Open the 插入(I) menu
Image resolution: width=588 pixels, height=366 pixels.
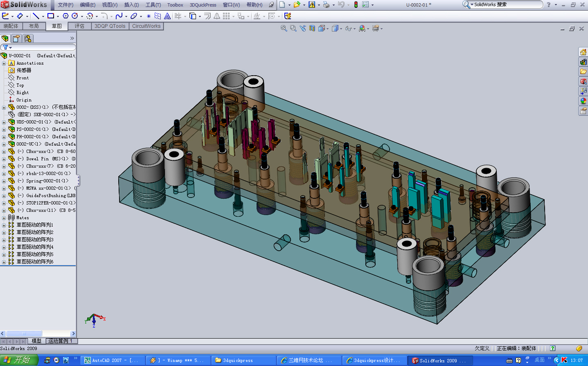(x=131, y=5)
